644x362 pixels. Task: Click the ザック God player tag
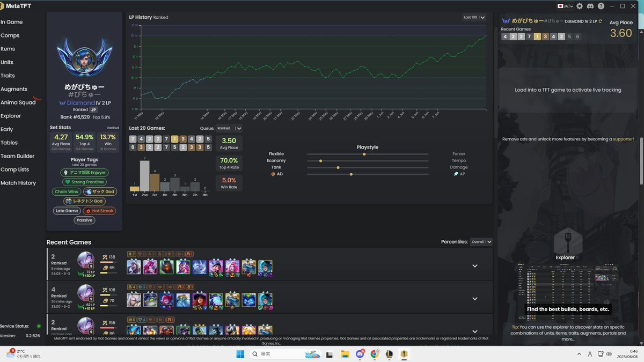coord(99,191)
